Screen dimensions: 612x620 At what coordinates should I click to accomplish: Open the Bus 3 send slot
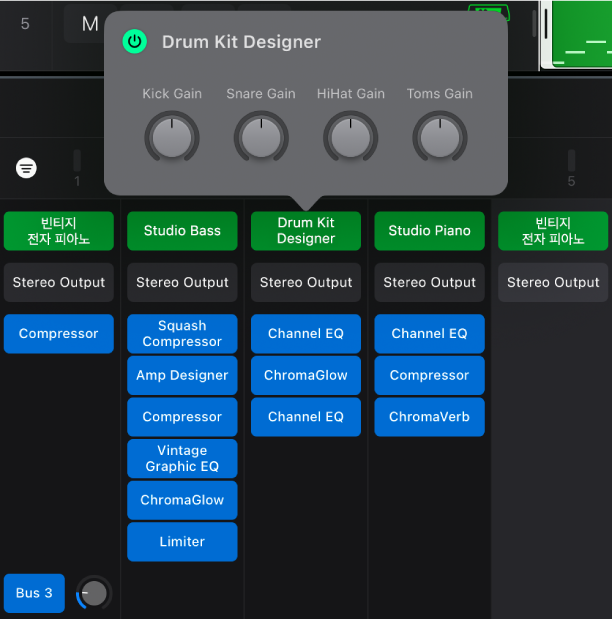(x=34, y=593)
